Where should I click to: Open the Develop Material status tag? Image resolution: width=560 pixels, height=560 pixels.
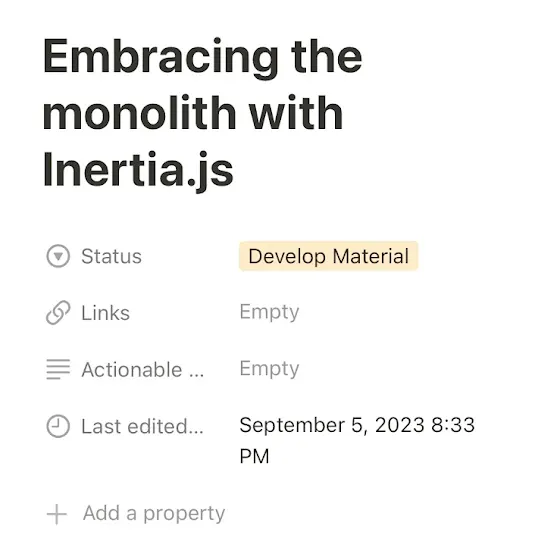click(329, 256)
